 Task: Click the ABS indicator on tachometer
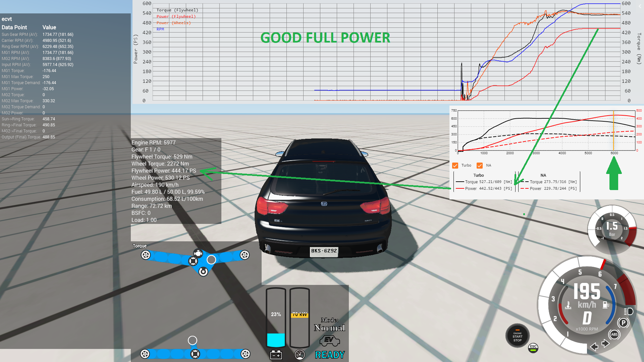[x=614, y=335]
